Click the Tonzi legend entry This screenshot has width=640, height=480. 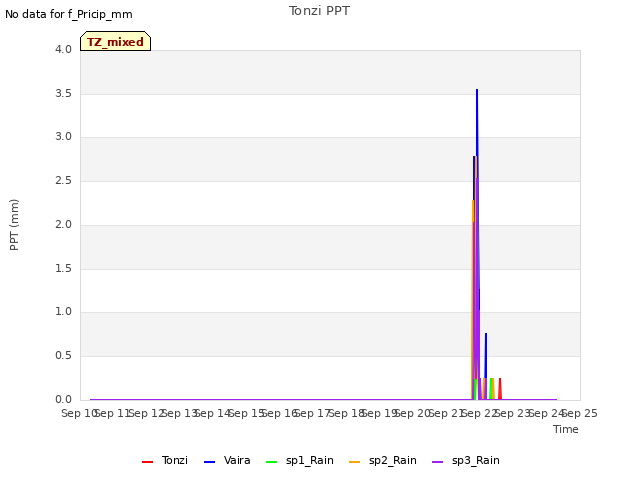pos(165,460)
